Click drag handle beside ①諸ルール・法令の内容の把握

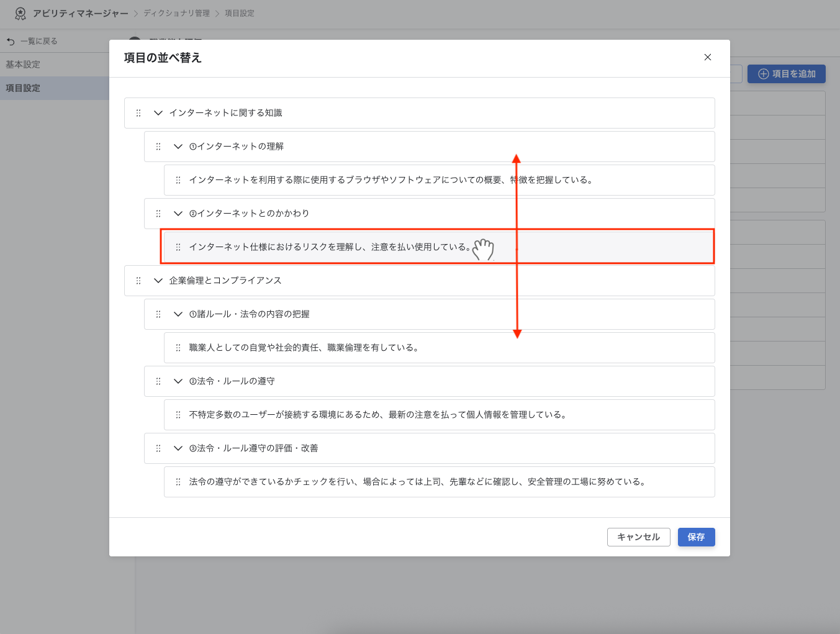158,314
